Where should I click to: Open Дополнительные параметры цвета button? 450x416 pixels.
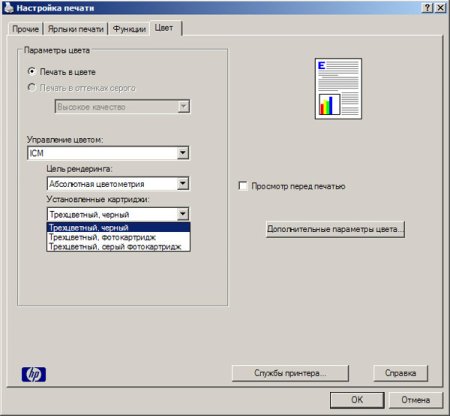tap(335, 229)
